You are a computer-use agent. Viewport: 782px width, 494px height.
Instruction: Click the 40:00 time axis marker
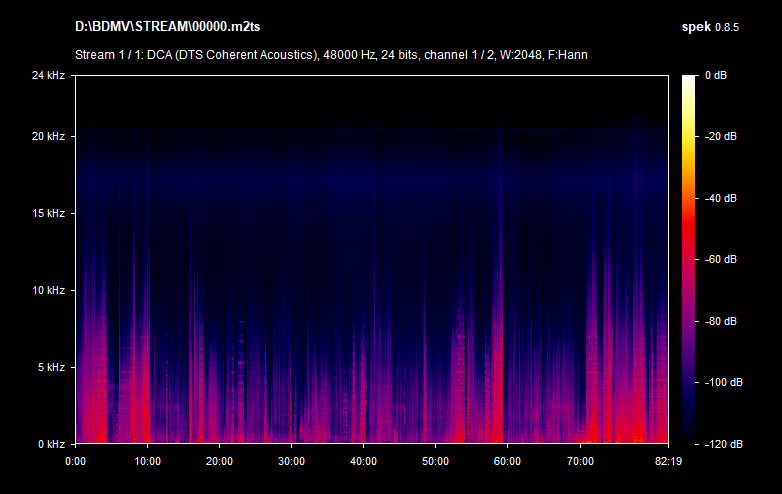[363, 461]
